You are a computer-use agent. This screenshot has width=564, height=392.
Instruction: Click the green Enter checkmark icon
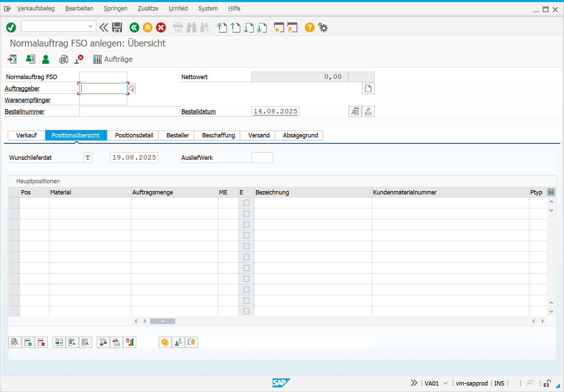coord(11,27)
